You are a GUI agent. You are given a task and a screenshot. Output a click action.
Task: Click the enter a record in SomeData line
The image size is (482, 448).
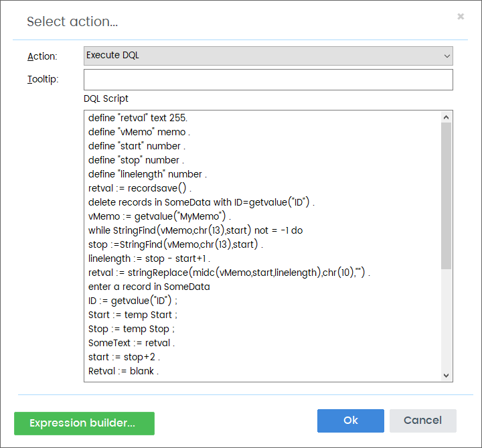pos(149,287)
